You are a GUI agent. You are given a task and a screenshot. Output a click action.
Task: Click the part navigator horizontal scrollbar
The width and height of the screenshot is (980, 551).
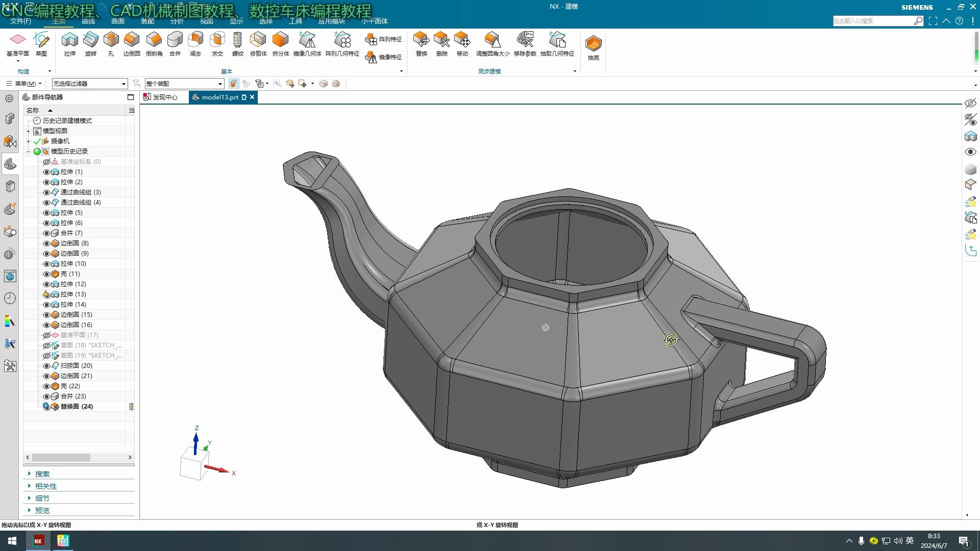(61, 458)
